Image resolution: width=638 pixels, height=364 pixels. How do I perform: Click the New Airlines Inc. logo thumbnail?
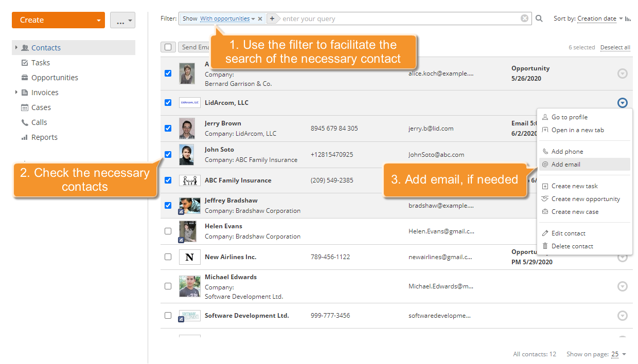tap(189, 257)
